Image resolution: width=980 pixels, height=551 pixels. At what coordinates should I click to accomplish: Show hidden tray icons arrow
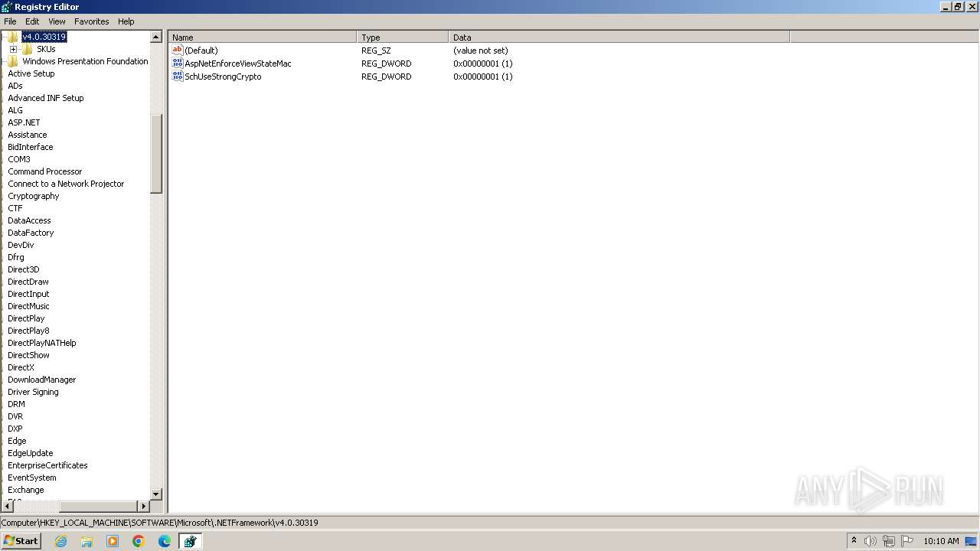pos(854,540)
